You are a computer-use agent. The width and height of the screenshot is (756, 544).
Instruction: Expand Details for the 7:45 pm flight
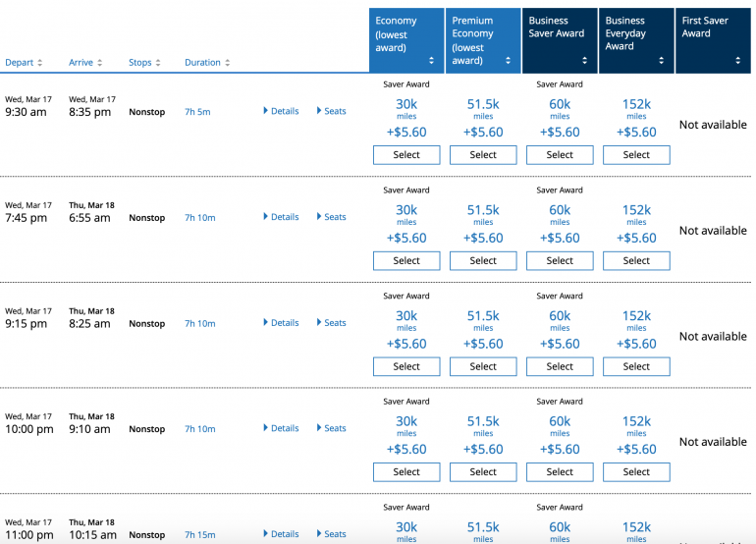[282, 217]
